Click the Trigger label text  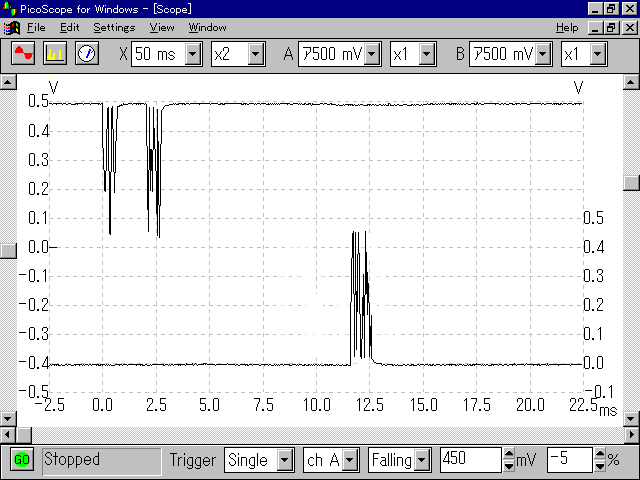[193, 460]
